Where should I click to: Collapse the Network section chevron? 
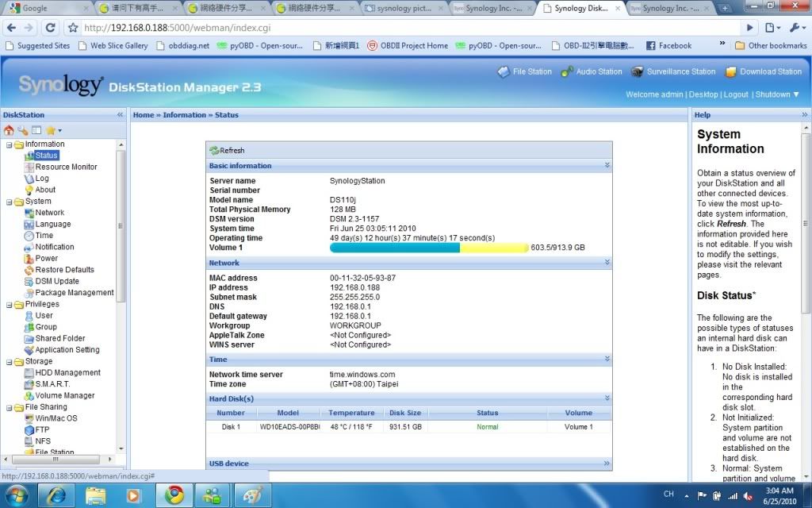pos(607,262)
